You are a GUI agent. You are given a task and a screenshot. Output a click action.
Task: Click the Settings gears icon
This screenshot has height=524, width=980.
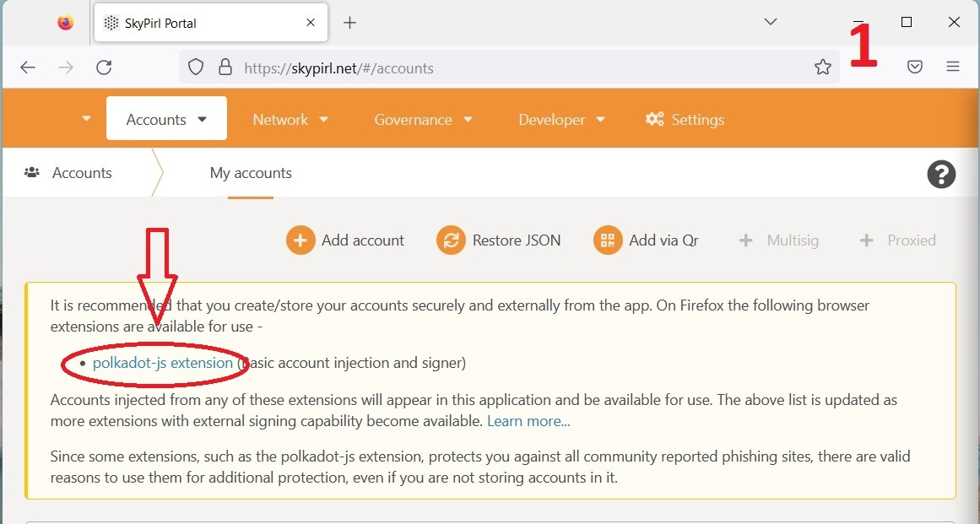[x=654, y=119]
